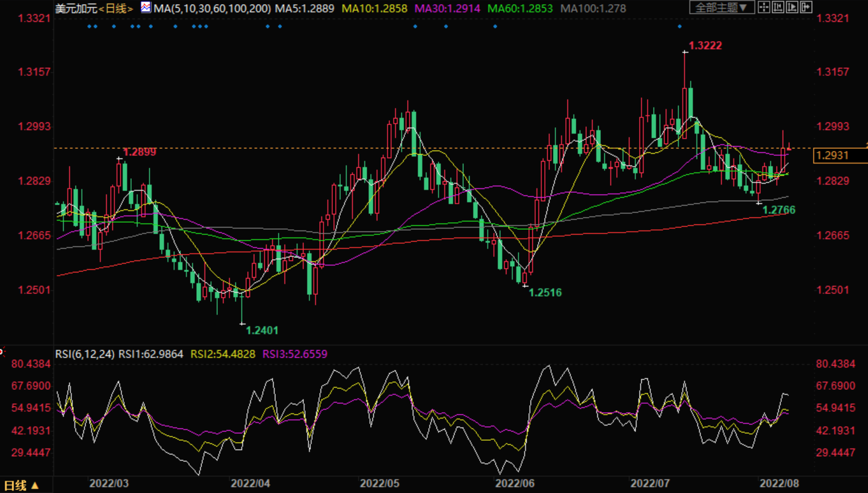Click the 2022/06 date on time axis
The width and height of the screenshot is (868, 493).
coord(514,484)
